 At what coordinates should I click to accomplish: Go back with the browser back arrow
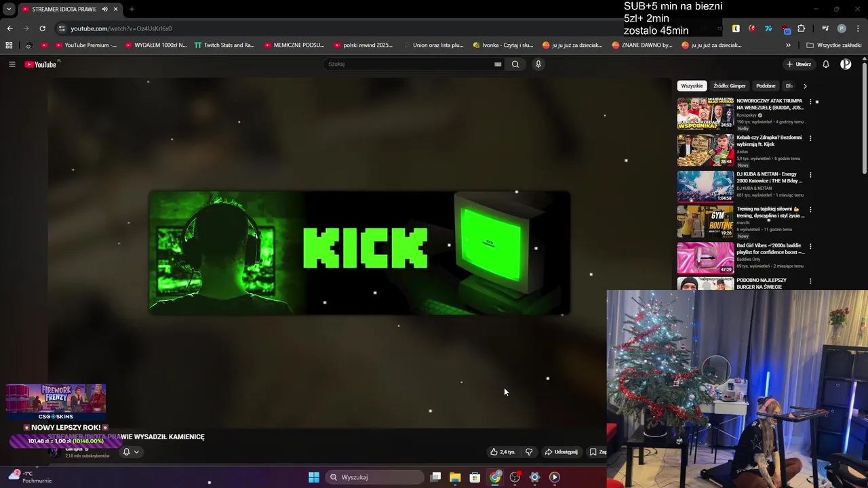9,28
